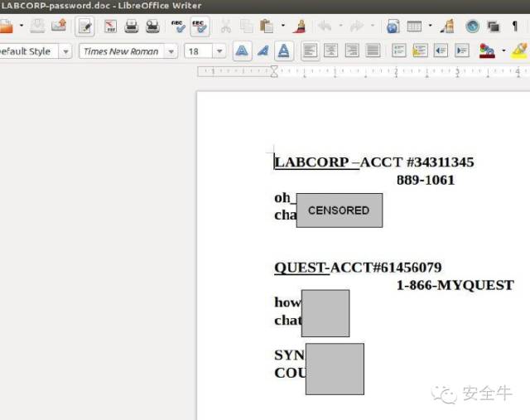Open font color palette dropdown
Viewport: 530px width, 420px height.
[x=503, y=51]
